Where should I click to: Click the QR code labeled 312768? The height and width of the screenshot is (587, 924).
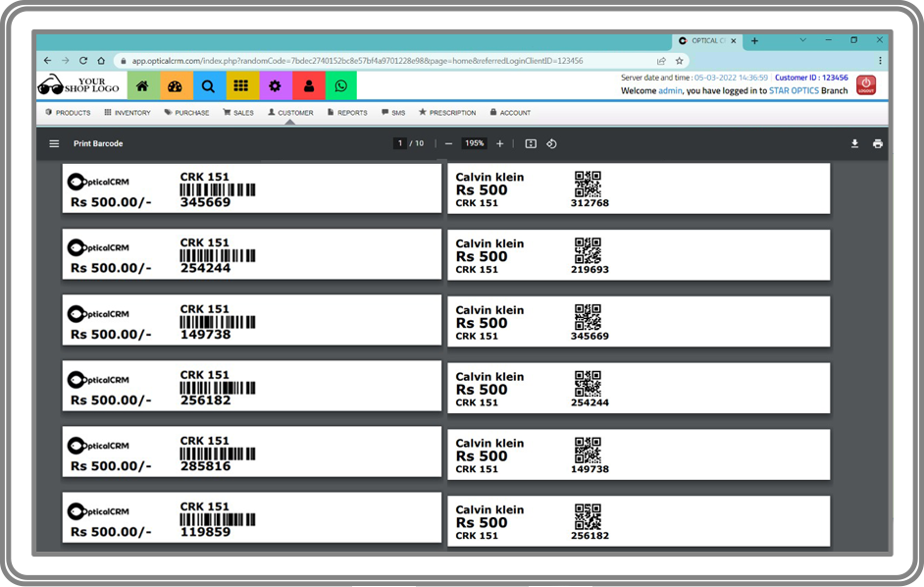tap(589, 185)
